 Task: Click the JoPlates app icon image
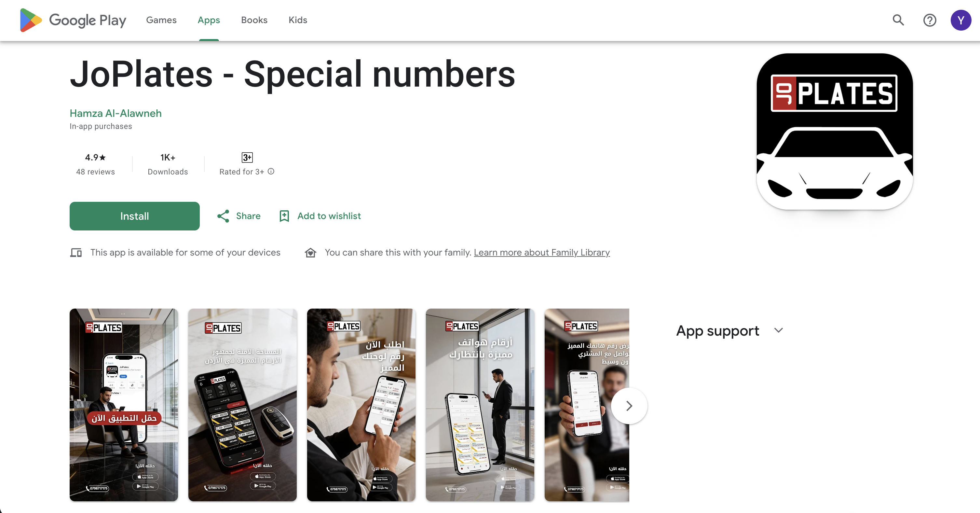pos(834,131)
